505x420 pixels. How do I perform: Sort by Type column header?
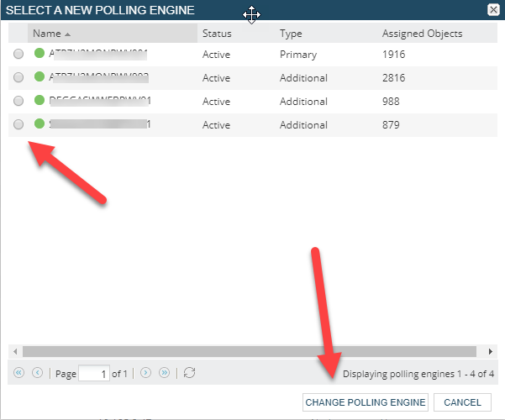[x=326, y=33]
